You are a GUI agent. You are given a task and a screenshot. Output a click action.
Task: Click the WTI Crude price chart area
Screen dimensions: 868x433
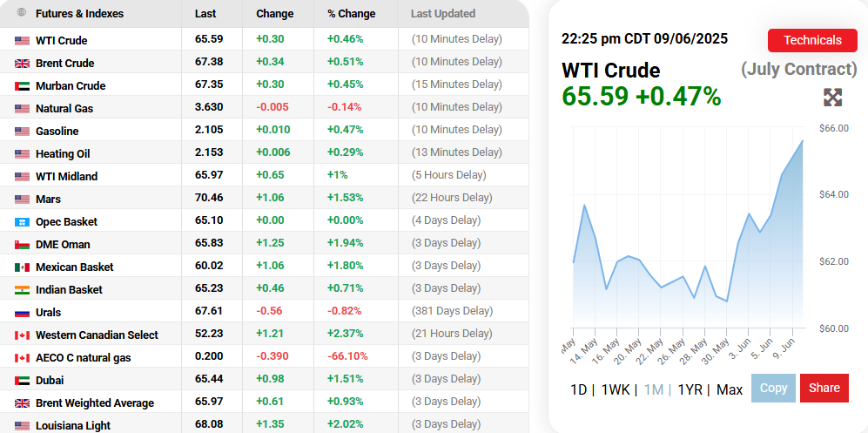[688, 227]
